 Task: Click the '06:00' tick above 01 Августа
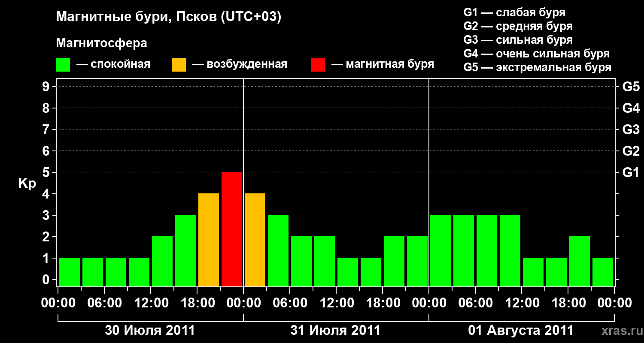[476, 303]
